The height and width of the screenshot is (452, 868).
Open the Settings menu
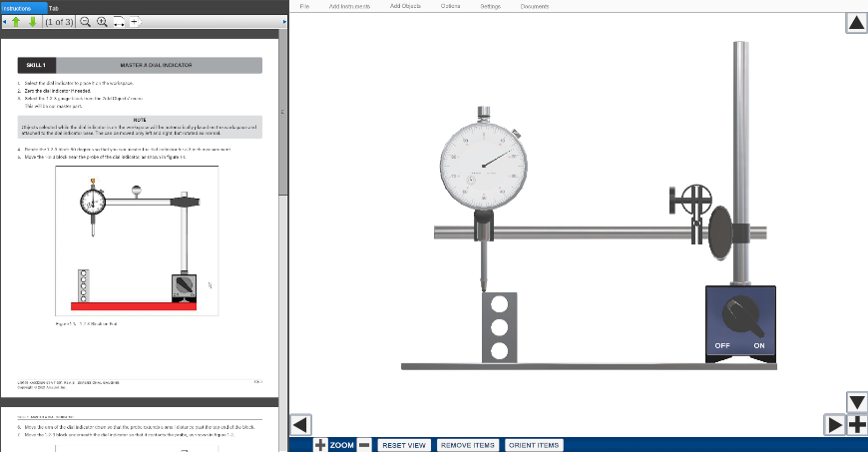pos(490,6)
